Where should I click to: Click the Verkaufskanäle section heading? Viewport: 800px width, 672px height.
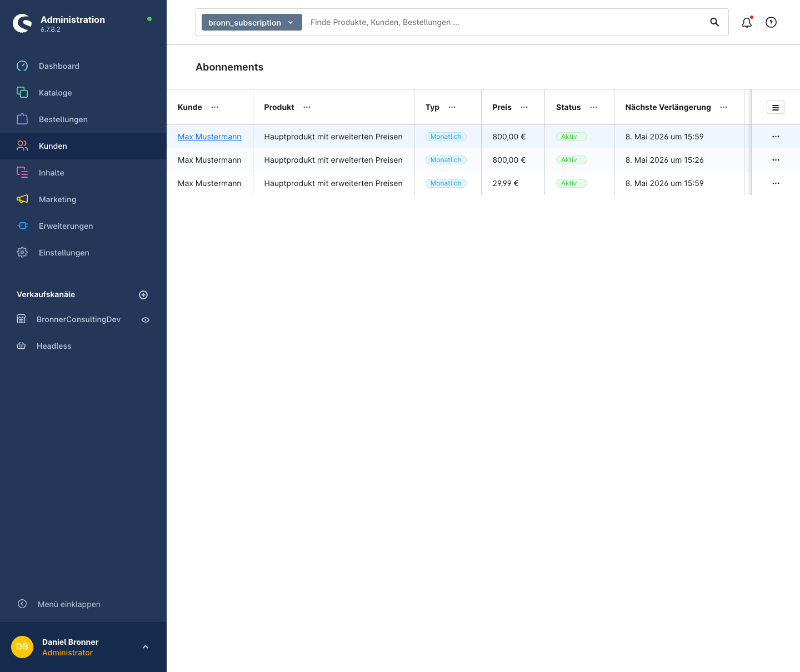coord(46,294)
